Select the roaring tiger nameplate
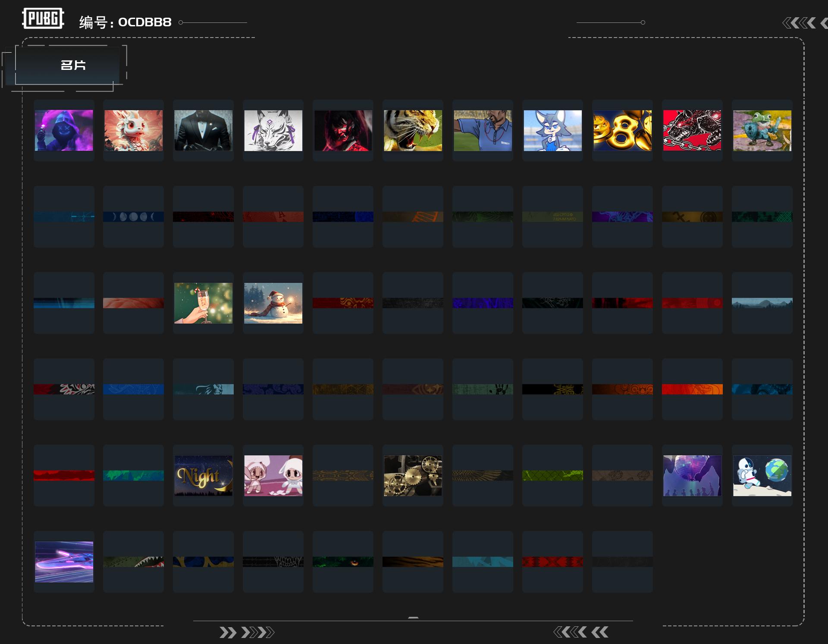The height and width of the screenshot is (644, 828). tap(413, 130)
